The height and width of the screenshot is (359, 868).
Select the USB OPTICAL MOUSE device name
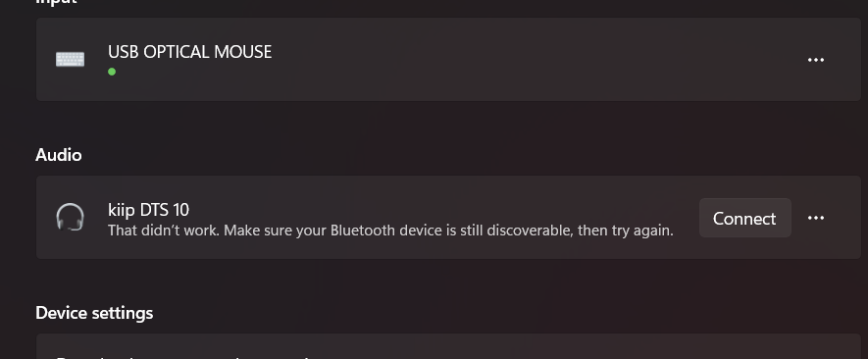(190, 52)
